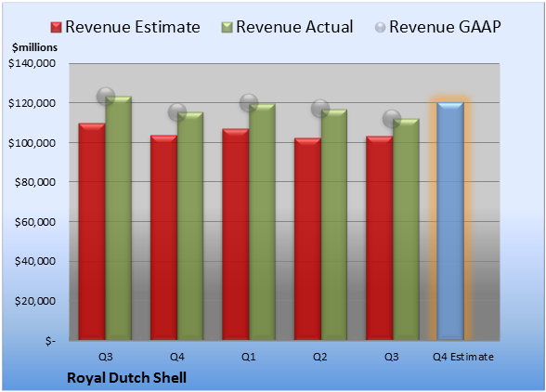Click the '$millions' axis unit label
Image resolution: width=546 pixels, height=392 pixels.
pyautogui.click(x=34, y=47)
